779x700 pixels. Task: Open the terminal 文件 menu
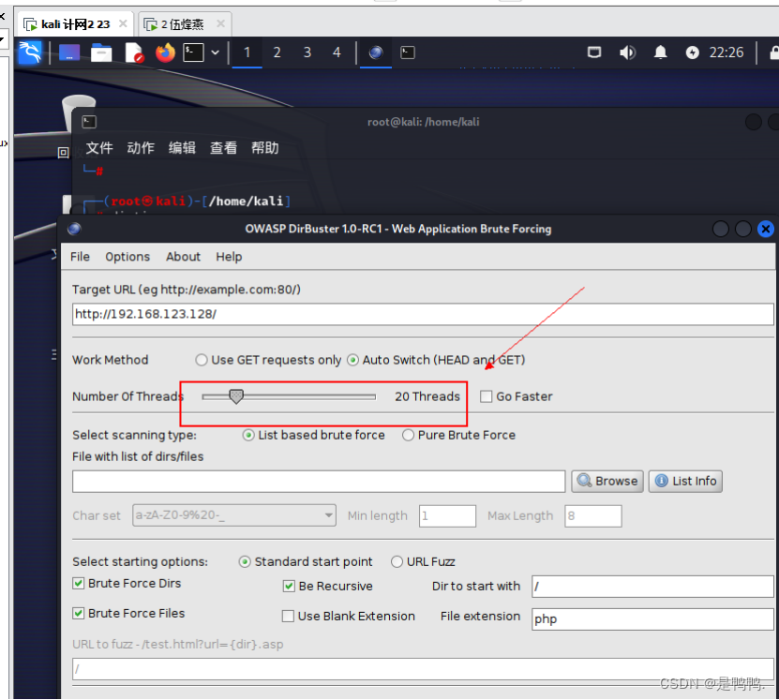[x=99, y=148]
